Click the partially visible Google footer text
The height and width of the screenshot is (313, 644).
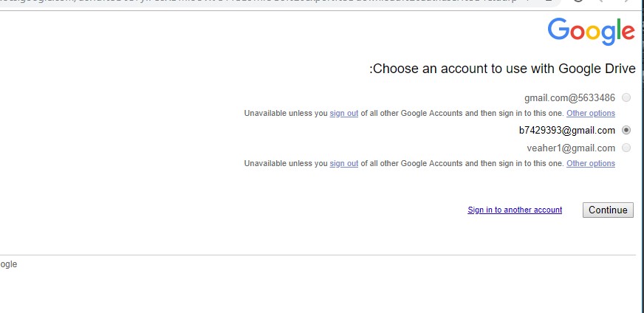coord(8,264)
